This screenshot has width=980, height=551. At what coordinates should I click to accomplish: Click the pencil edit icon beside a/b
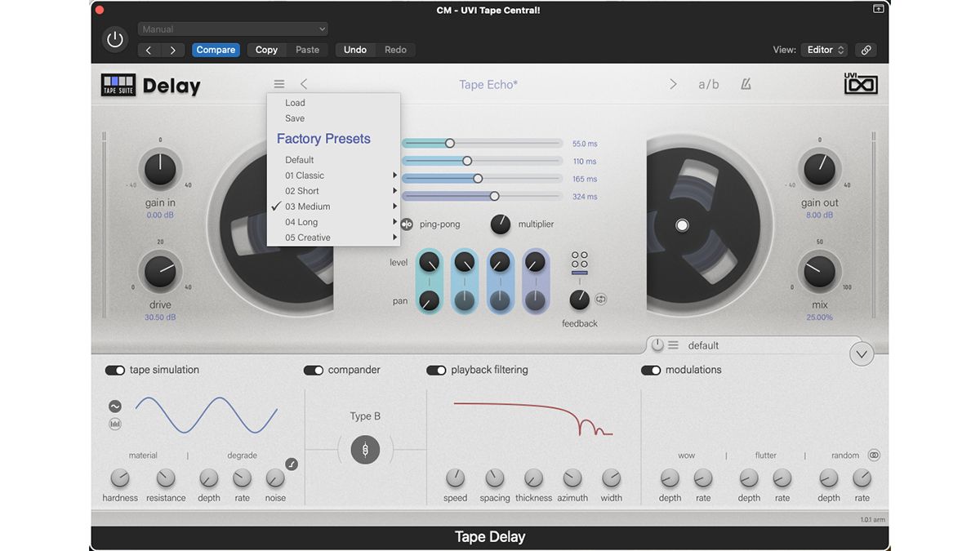click(x=745, y=83)
